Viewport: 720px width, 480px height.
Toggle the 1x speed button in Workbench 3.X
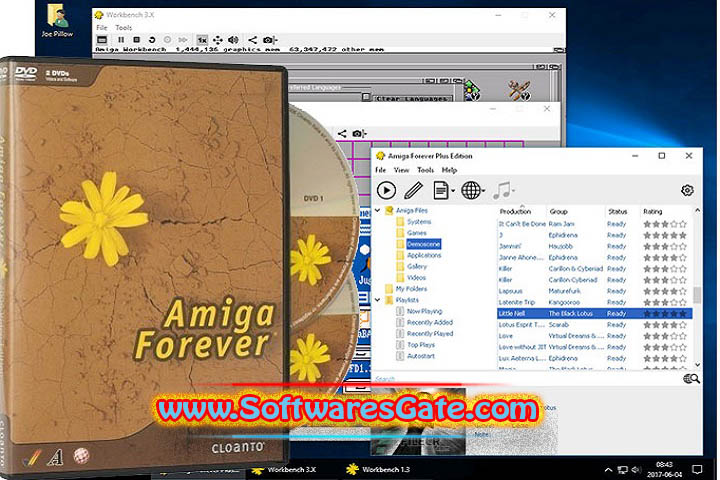click(x=202, y=40)
